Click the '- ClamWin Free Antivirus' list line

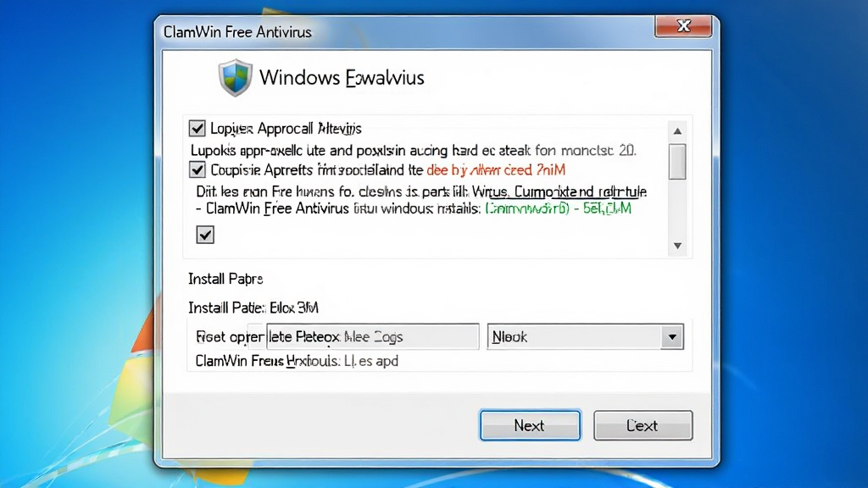coord(414,208)
